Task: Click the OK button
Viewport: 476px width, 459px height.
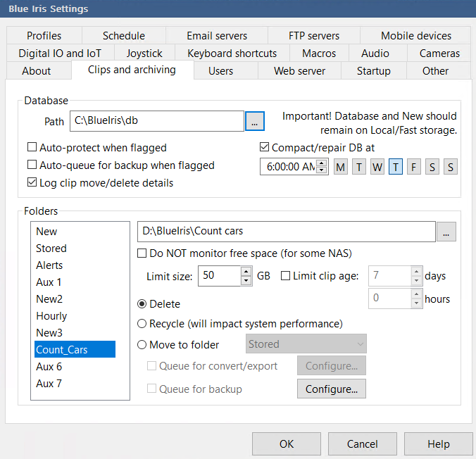Action: 287,444
